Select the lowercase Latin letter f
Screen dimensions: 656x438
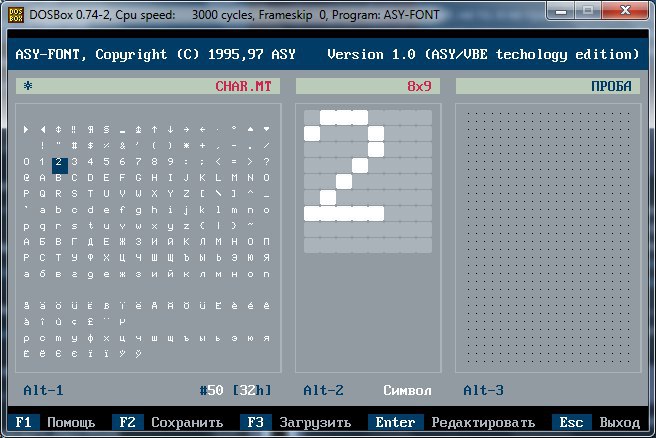[122, 210]
